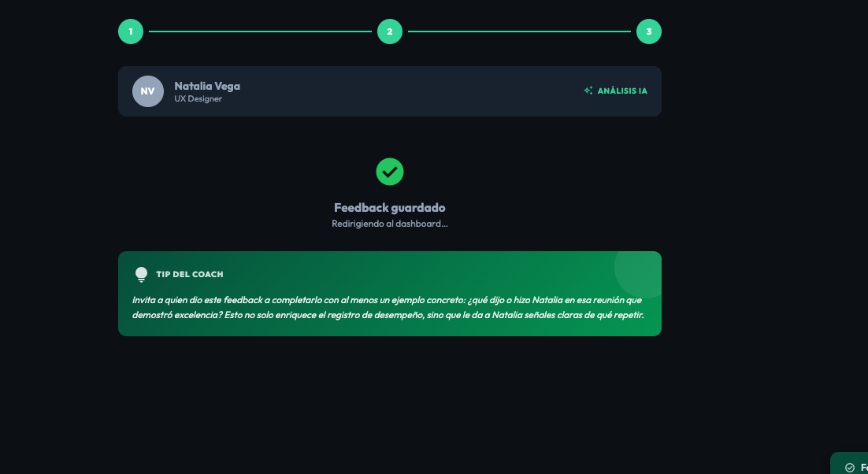Click the sparkle icon beside Análisis IA

click(588, 91)
